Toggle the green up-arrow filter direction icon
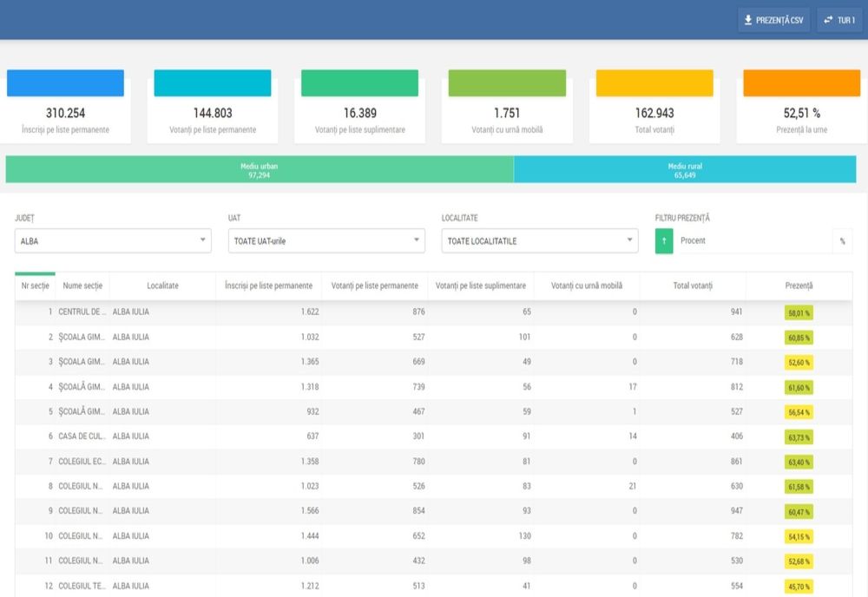This screenshot has width=868, height=597. tap(664, 241)
